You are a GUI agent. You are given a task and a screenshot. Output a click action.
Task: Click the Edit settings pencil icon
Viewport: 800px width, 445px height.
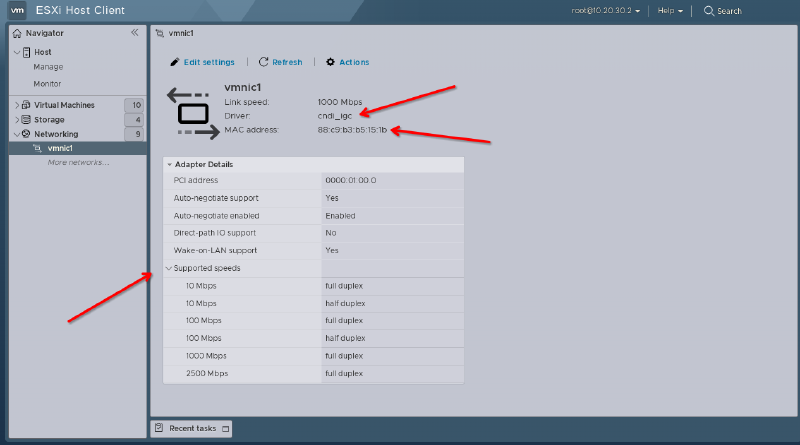click(x=175, y=62)
